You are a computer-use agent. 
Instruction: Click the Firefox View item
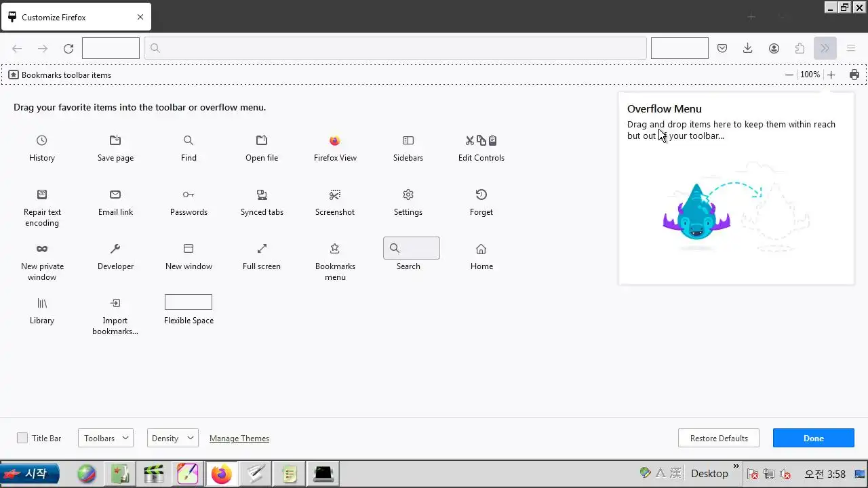pyautogui.click(x=335, y=148)
